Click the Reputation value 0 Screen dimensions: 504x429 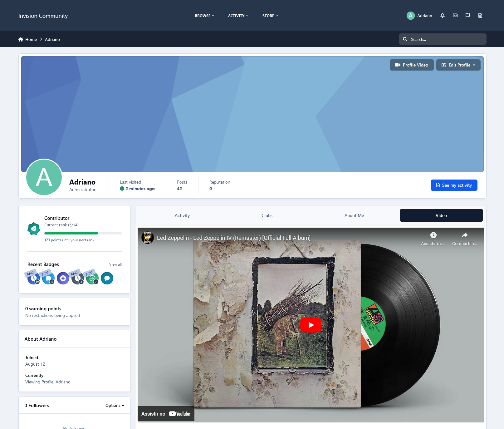211,189
